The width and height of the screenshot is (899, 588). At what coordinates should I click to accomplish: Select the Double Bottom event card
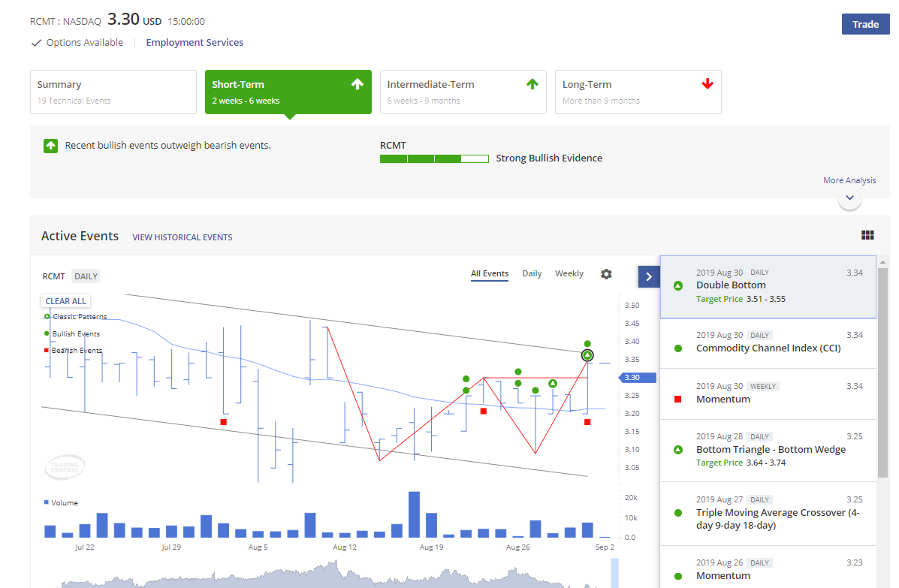(768, 287)
